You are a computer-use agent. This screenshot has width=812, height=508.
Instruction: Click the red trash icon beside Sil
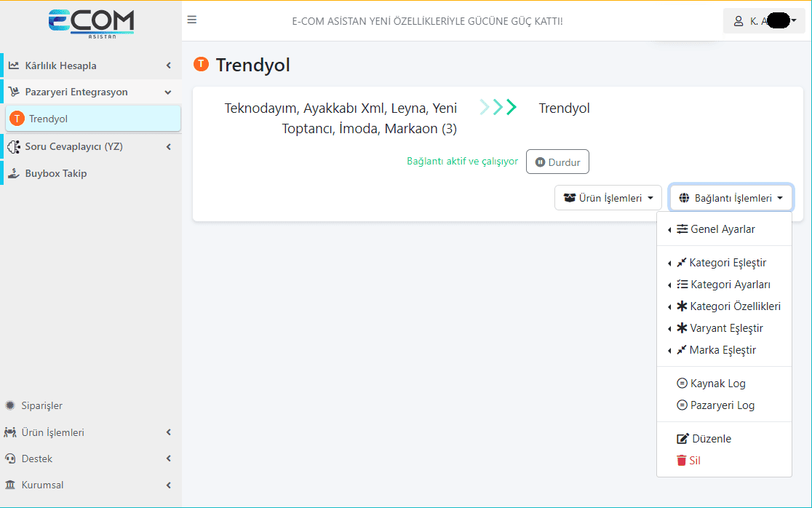tap(682, 461)
